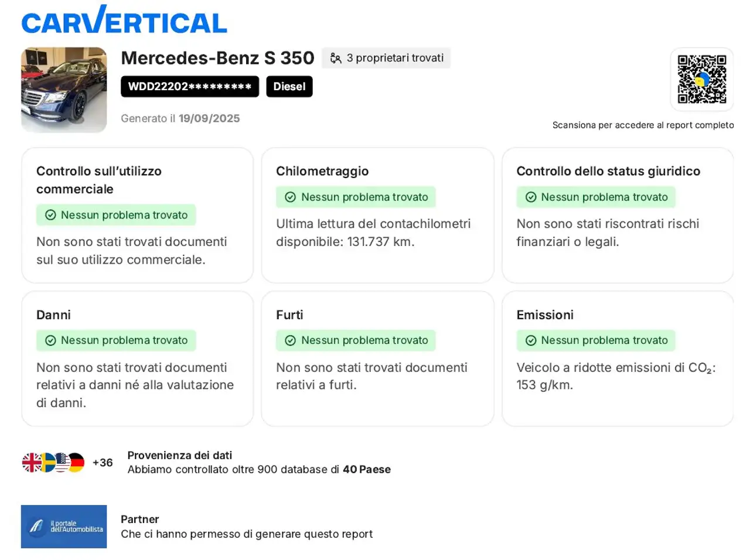Open the il portale dell'Automobilista partner logo
The height and width of the screenshot is (560, 750).
[64, 527]
